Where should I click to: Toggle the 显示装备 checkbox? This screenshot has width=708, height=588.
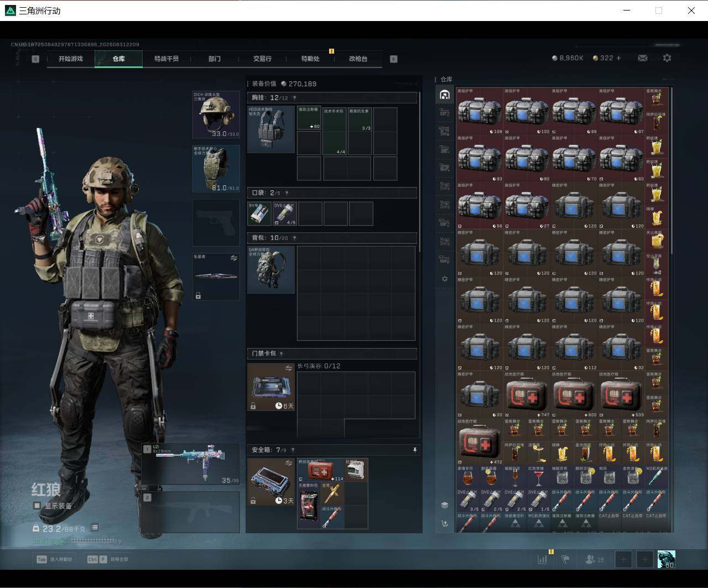(37, 506)
